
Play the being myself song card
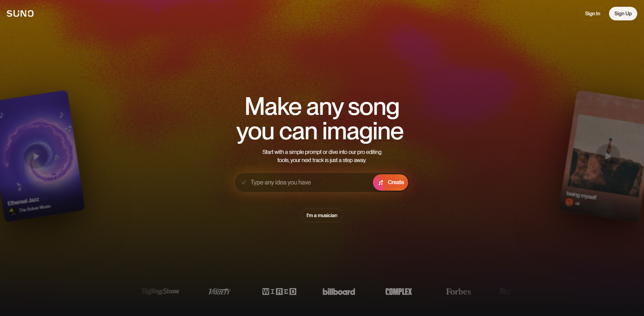click(608, 156)
